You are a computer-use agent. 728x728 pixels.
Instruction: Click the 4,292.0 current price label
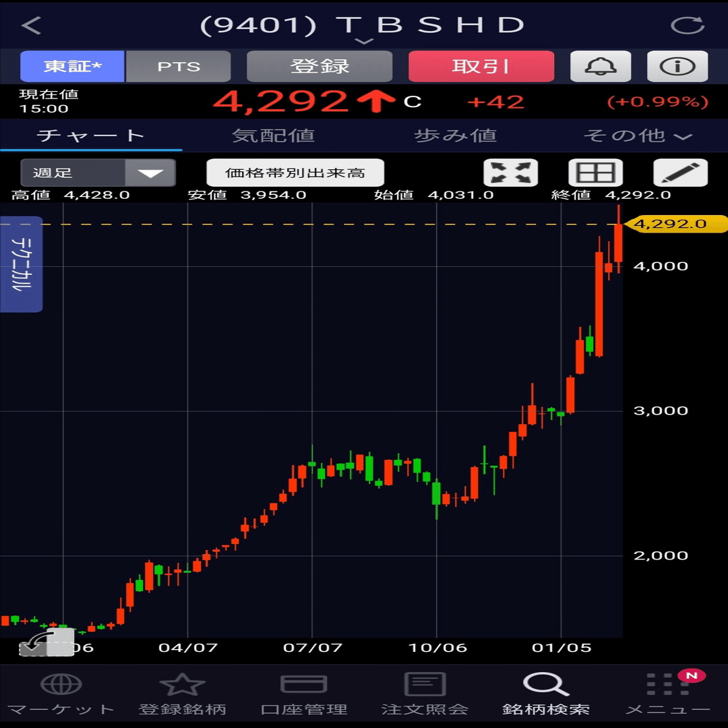[x=675, y=224]
